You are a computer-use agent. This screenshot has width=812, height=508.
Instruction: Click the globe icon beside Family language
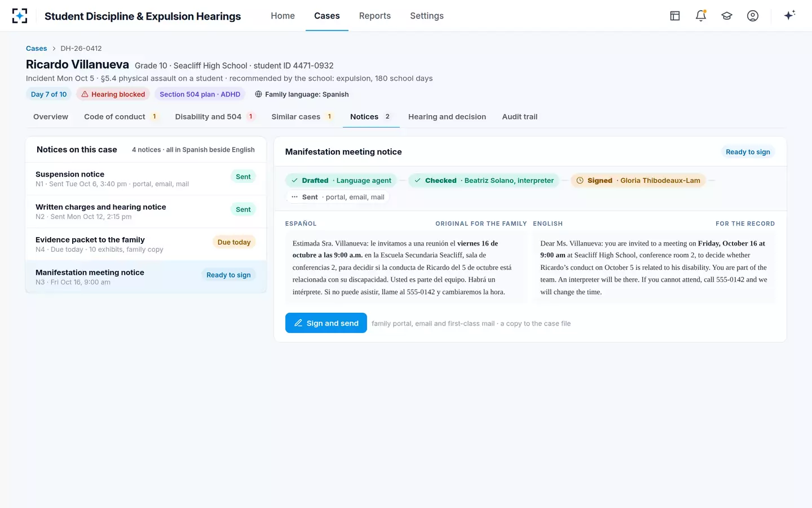point(258,94)
